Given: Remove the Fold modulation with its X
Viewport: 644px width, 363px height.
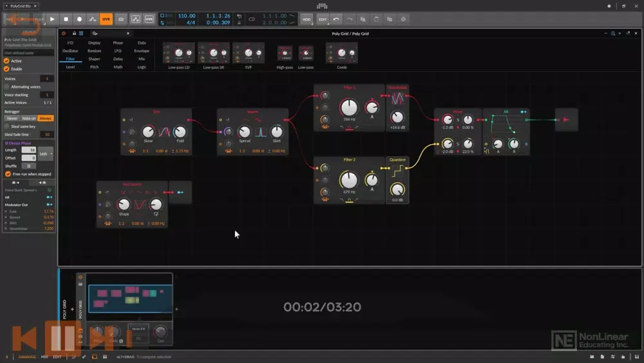Looking at the screenshot, I should 6,211.
